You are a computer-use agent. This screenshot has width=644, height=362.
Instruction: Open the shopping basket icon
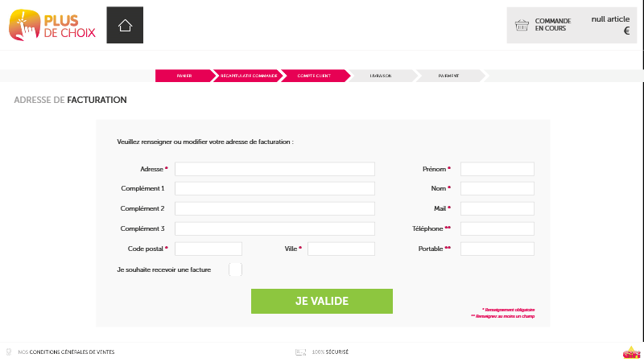pos(522,25)
